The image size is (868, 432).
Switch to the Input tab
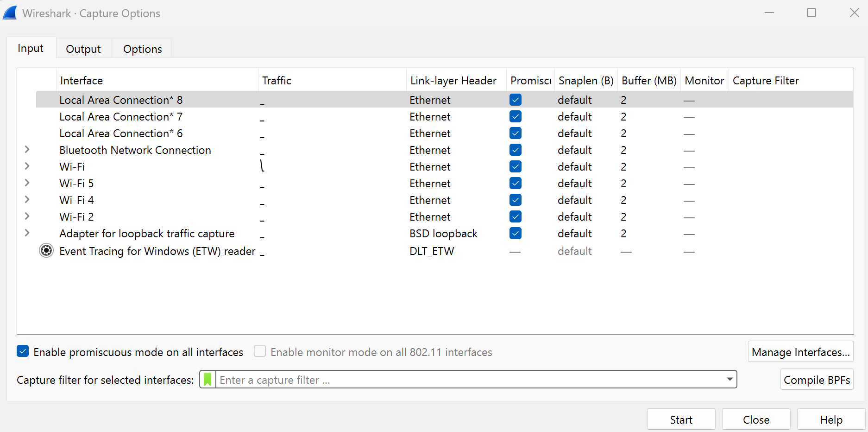[x=31, y=48]
